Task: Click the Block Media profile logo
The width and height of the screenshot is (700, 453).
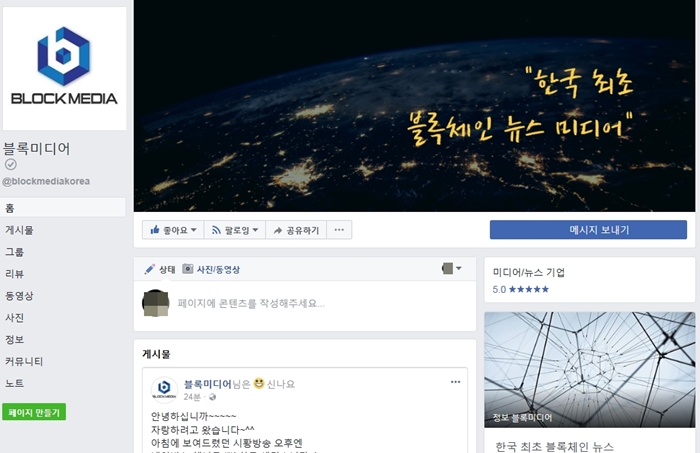Action: click(64, 68)
